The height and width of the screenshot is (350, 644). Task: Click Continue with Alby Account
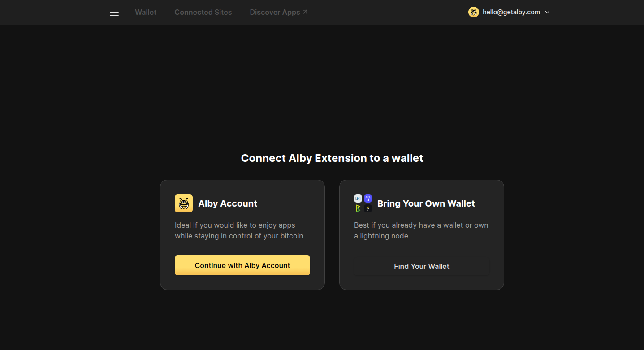coord(242,265)
